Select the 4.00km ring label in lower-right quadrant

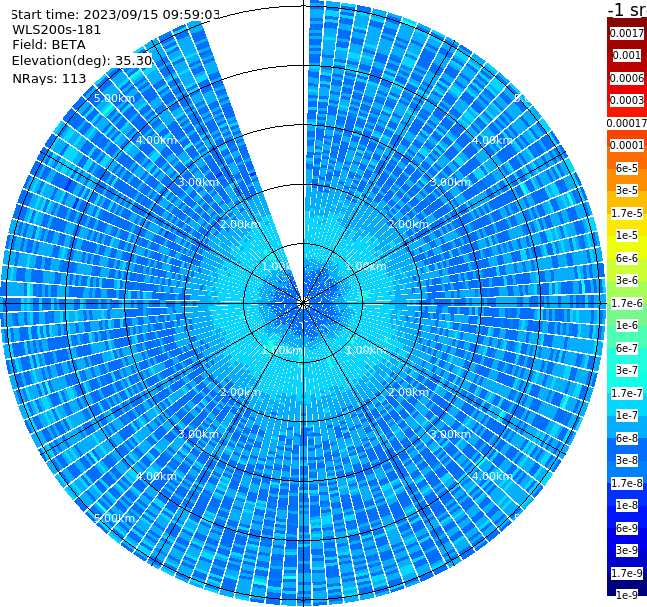(x=492, y=476)
